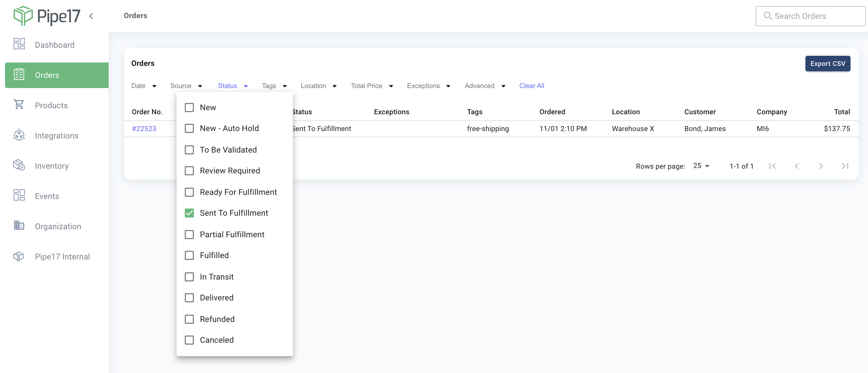Click the Clear All filters link
The height and width of the screenshot is (373, 868).
coord(531,86)
